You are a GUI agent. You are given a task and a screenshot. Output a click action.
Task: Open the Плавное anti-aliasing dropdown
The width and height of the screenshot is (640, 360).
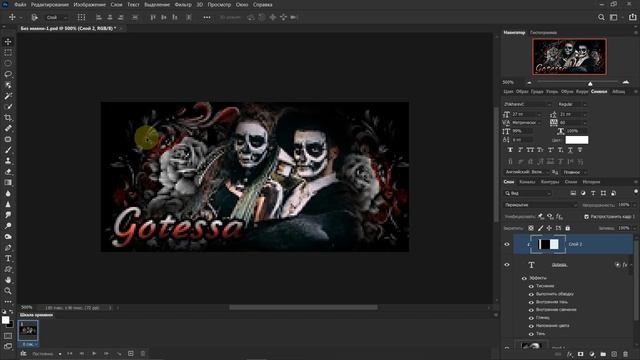(575, 172)
